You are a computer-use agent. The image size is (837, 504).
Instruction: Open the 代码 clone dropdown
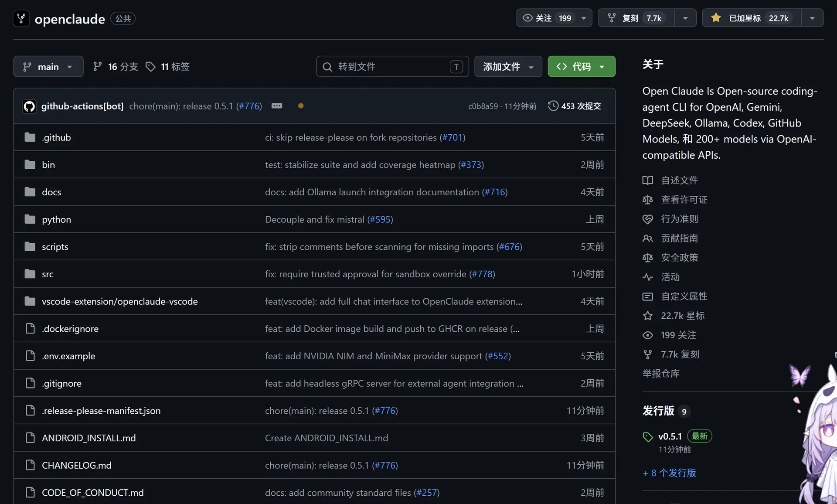[x=582, y=66]
